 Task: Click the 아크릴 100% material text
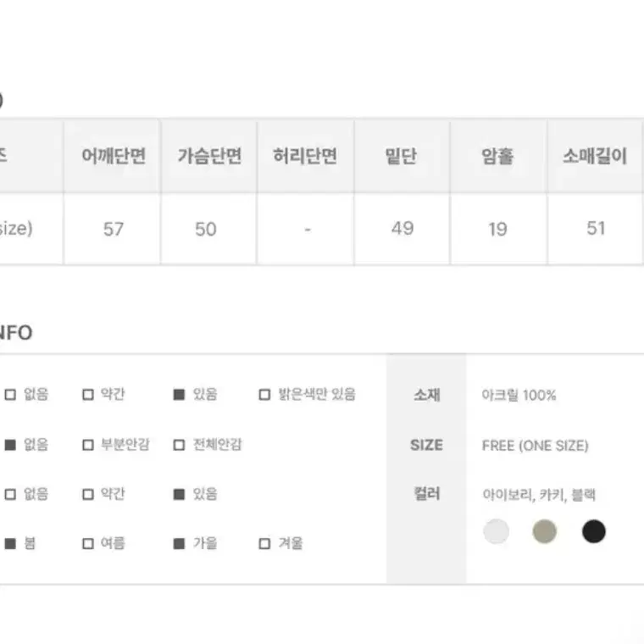tap(519, 395)
